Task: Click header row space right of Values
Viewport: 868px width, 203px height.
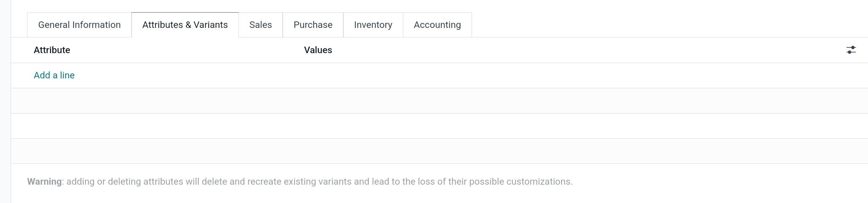Action: (572, 50)
